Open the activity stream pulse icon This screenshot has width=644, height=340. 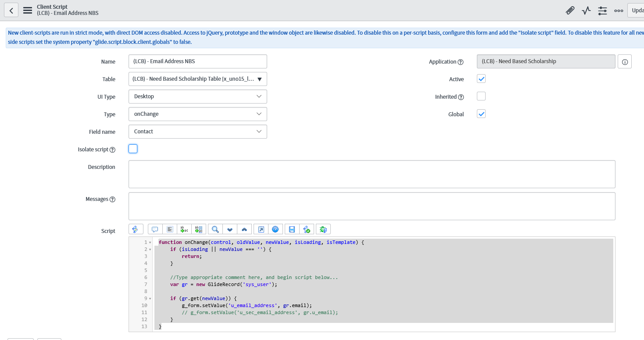586,11
